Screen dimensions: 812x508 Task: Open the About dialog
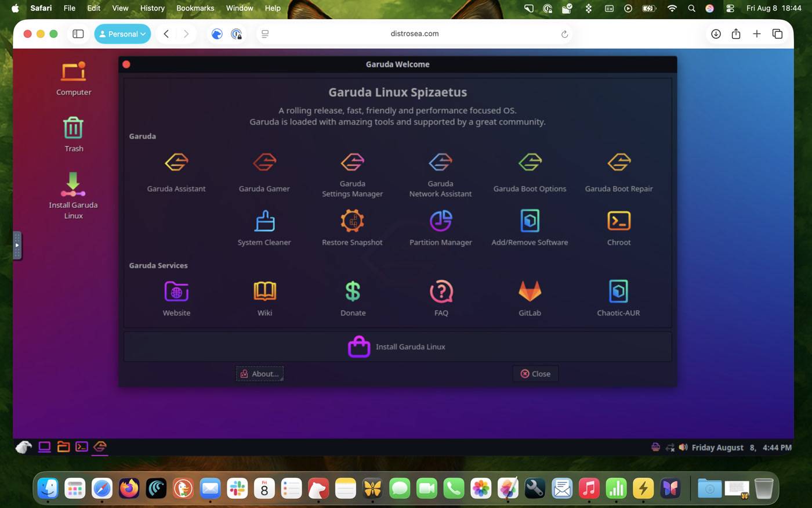pos(260,374)
